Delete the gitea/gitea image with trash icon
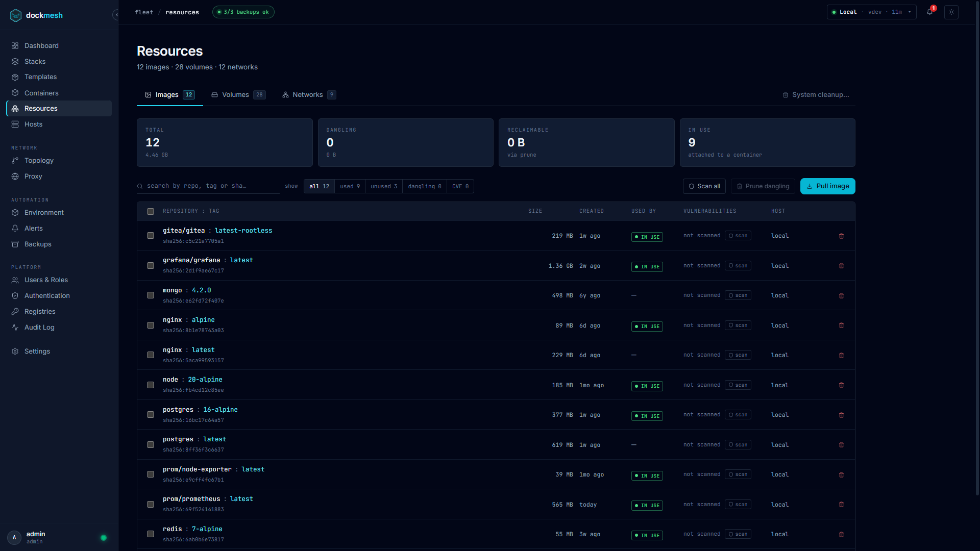 tap(841, 236)
